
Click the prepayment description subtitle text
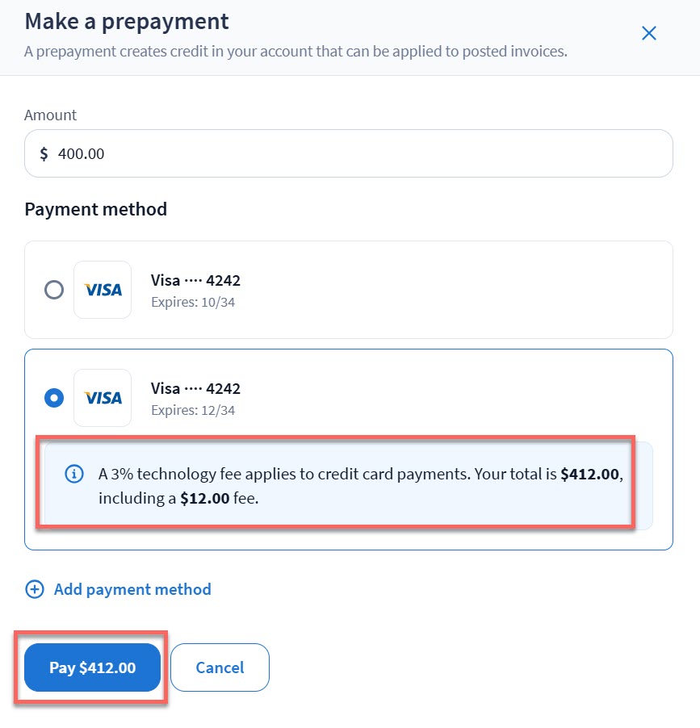tap(296, 52)
